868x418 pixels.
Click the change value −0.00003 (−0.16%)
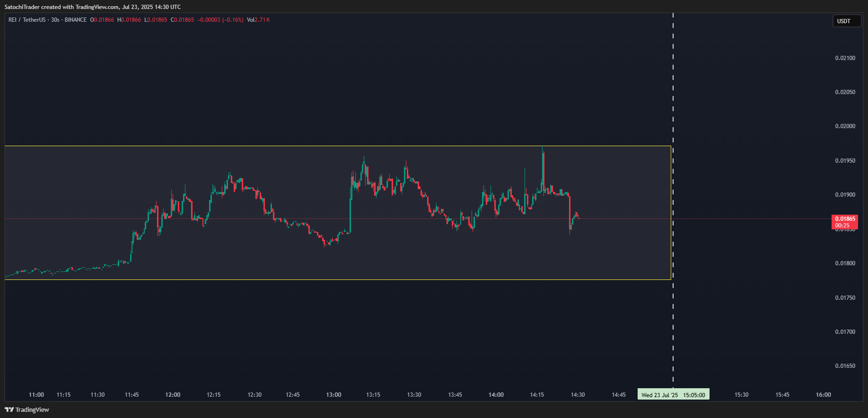click(220, 20)
